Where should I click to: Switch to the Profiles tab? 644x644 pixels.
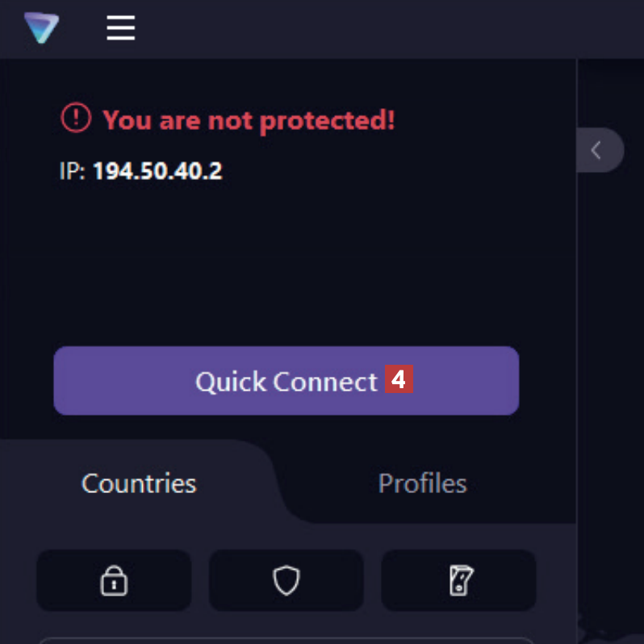tap(422, 483)
